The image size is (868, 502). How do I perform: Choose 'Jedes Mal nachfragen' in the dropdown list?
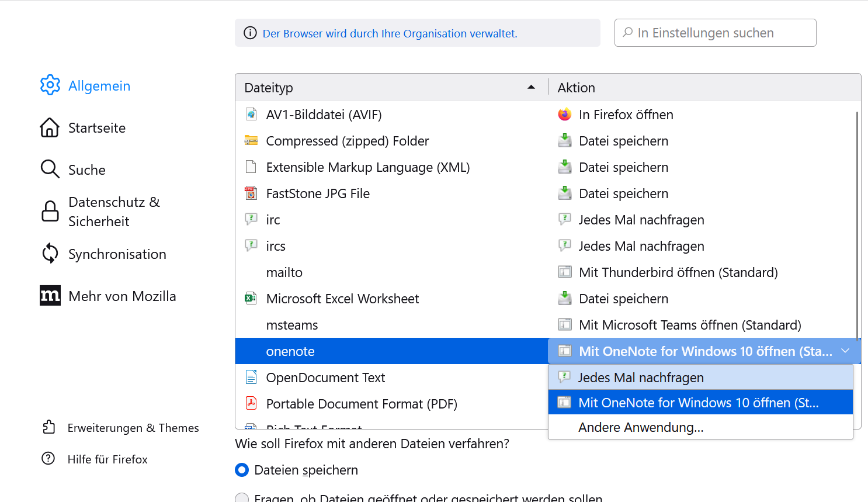[x=700, y=377]
